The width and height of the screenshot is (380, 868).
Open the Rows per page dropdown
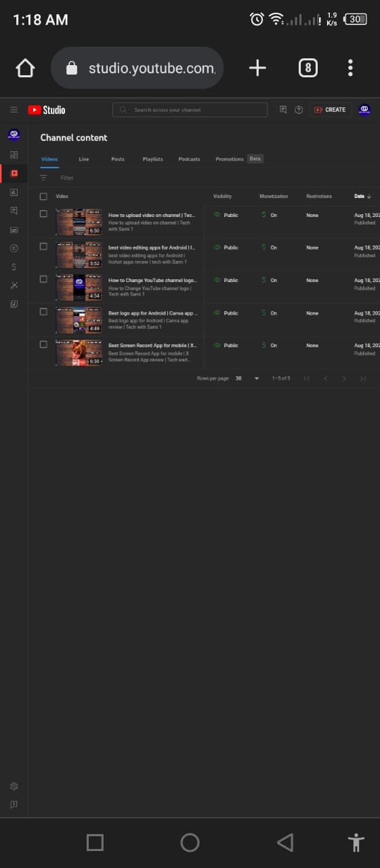[247, 378]
